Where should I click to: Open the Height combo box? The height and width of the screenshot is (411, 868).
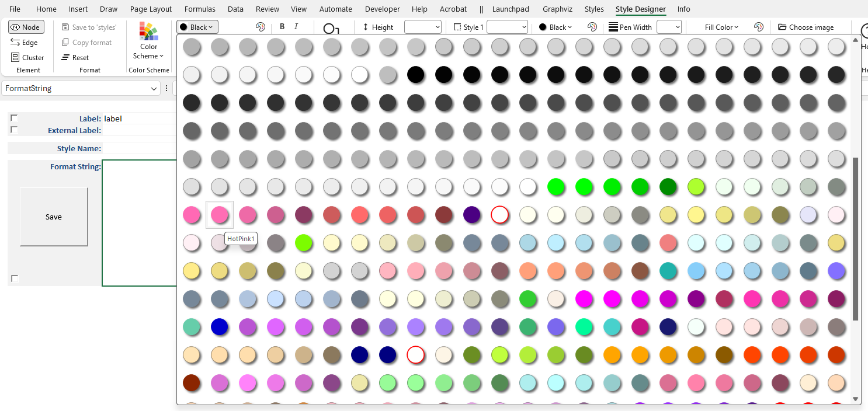click(423, 27)
